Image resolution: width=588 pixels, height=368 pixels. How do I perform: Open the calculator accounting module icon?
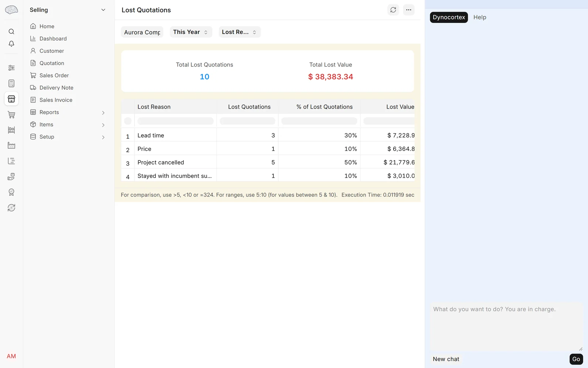(x=11, y=84)
